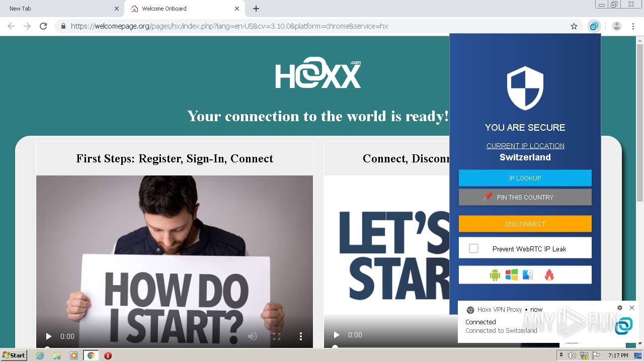
Task: Click the Hoxx.com logo on the page
Action: coord(318,73)
